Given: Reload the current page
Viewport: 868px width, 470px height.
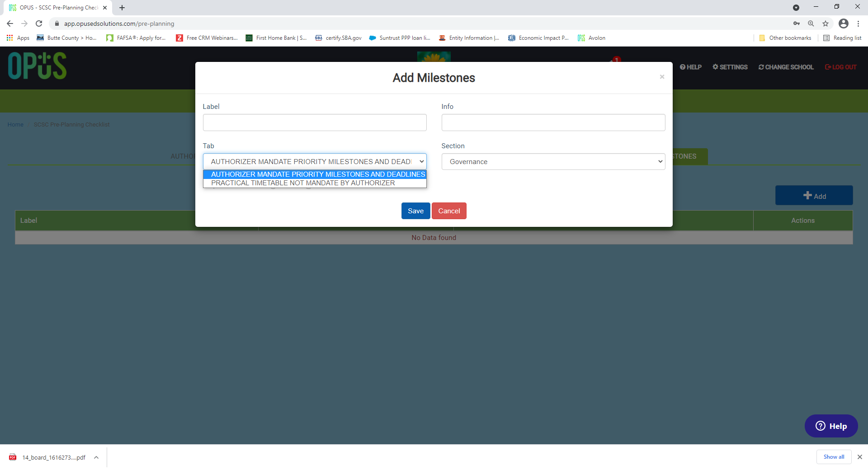Looking at the screenshot, I should (39, 23).
